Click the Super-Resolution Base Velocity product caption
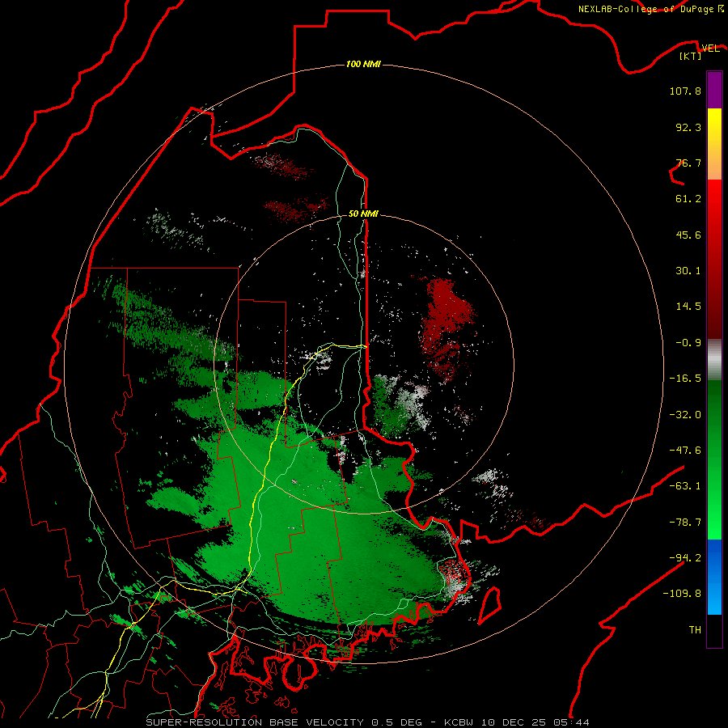728x728 pixels. (368, 722)
